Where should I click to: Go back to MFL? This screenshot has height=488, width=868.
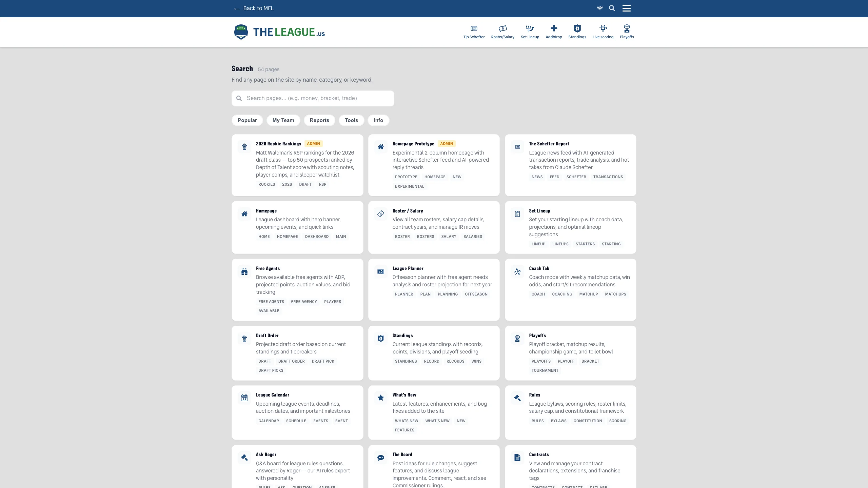click(254, 8)
